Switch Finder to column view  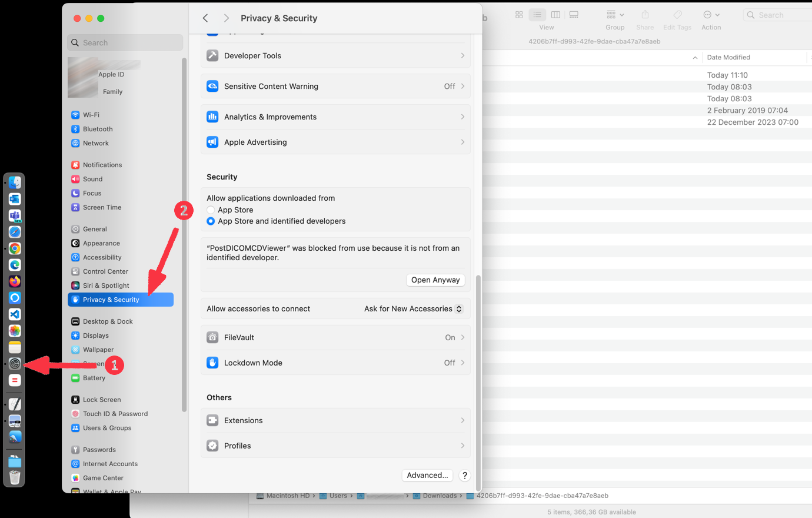point(555,15)
